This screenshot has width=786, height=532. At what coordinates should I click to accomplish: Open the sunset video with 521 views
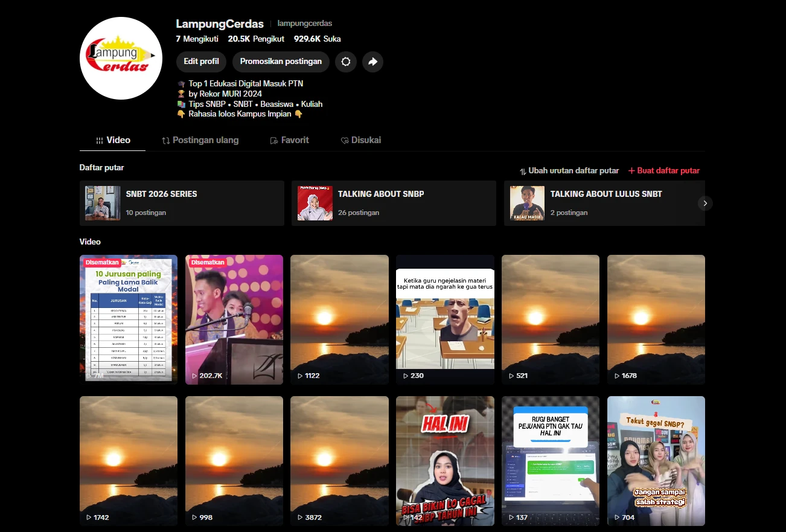point(551,319)
